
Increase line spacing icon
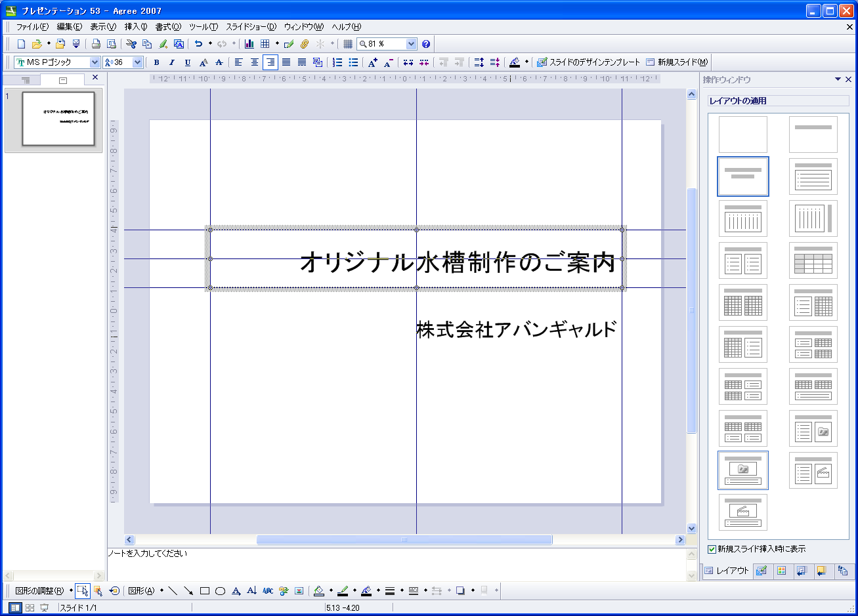(x=479, y=62)
